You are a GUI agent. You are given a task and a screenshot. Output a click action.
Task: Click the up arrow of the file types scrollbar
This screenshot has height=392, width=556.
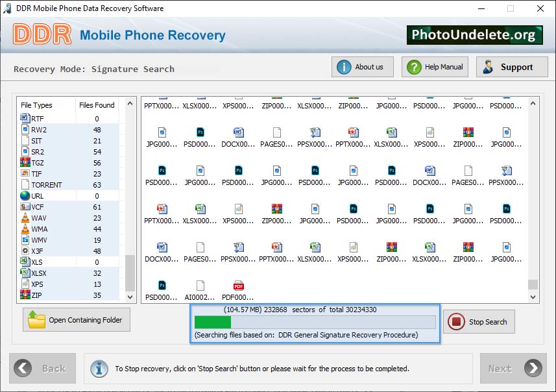pyautogui.click(x=130, y=104)
